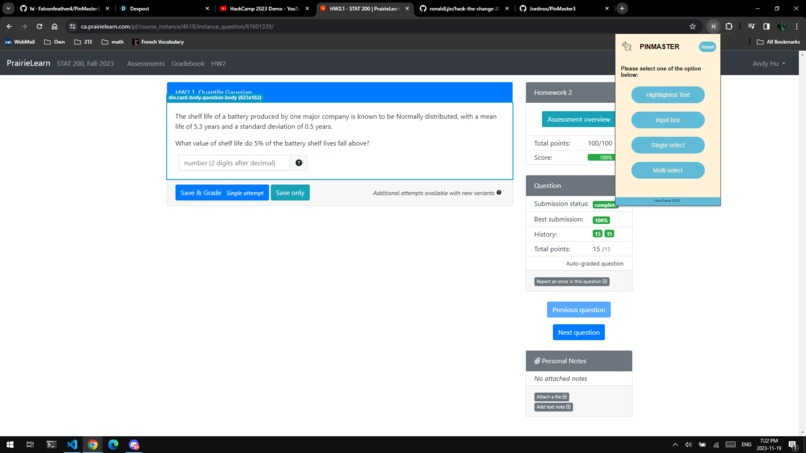Screen dimensions: 806x453
Task: Open a new browser tab
Action: [622, 9]
